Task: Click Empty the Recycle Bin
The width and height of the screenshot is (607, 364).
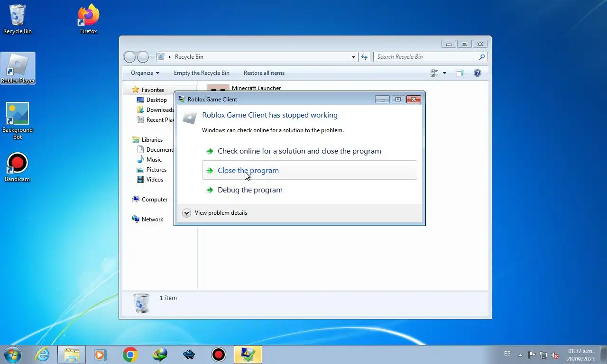Action: (202, 73)
